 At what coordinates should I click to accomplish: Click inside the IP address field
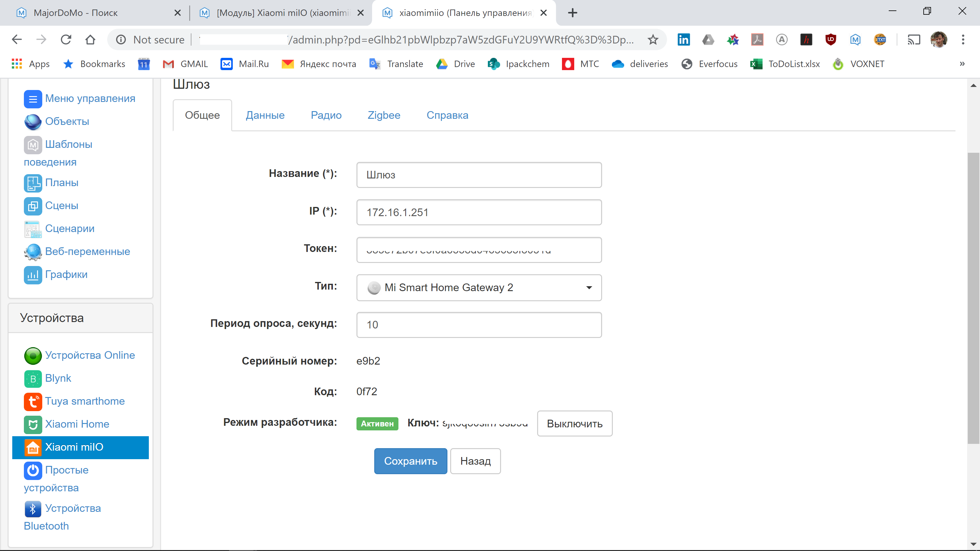click(479, 212)
